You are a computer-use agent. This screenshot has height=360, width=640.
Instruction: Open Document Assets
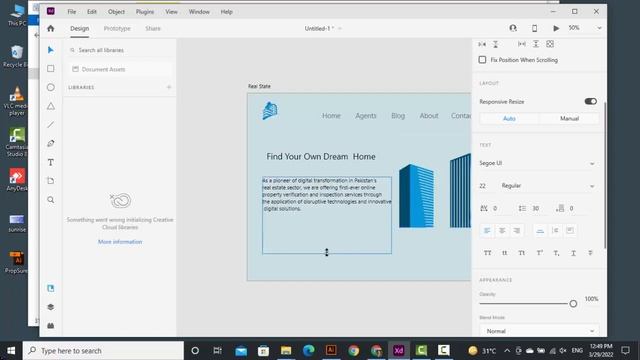tap(119, 69)
